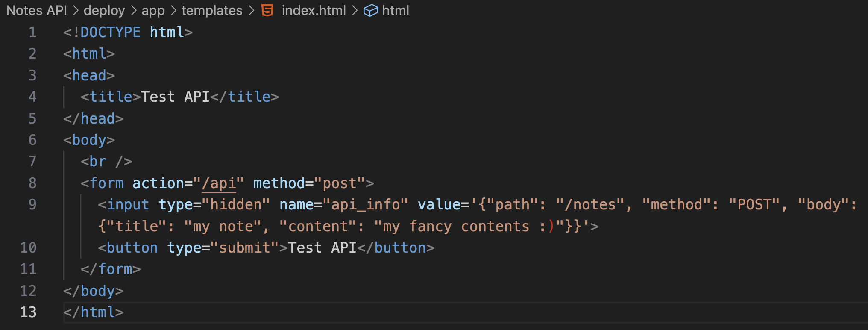The height and width of the screenshot is (330, 868).
Task: Click line number 2 in gutter
Action: point(32,54)
